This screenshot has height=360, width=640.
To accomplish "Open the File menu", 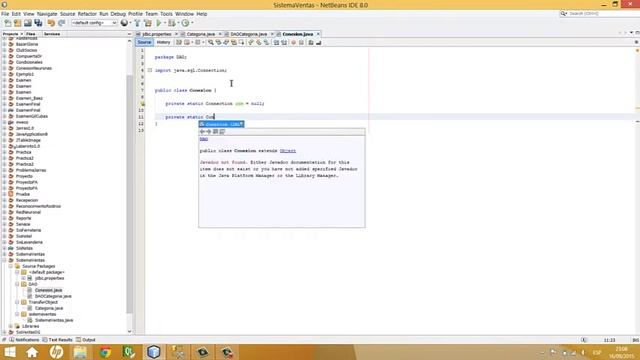I will pos(5,14).
